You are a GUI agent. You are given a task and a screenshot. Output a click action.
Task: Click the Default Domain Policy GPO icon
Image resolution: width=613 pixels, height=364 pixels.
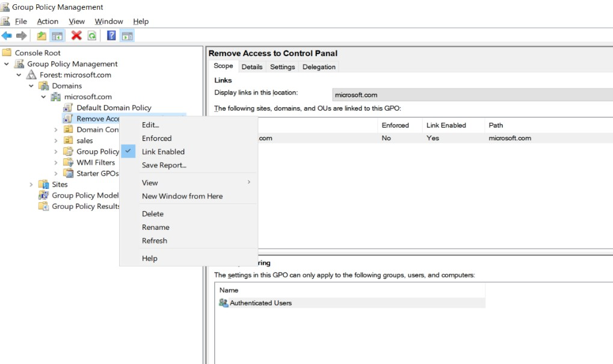pos(68,107)
